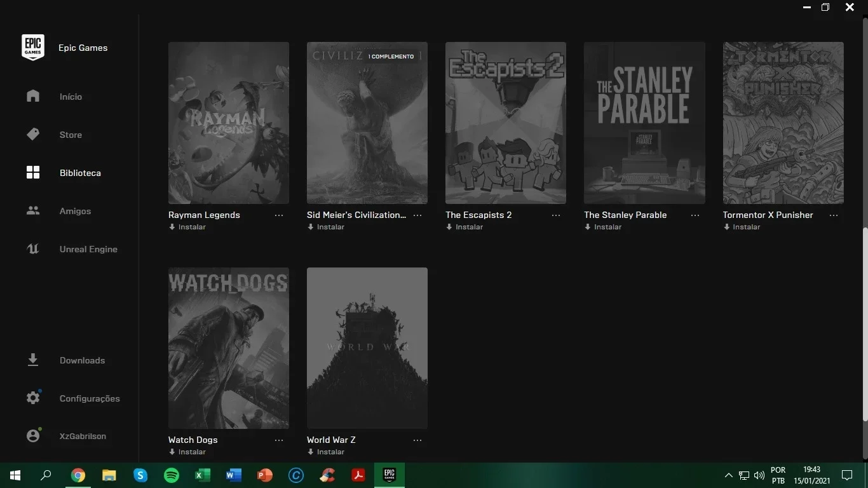Open options menu for The Escapists 2

pos(556,215)
